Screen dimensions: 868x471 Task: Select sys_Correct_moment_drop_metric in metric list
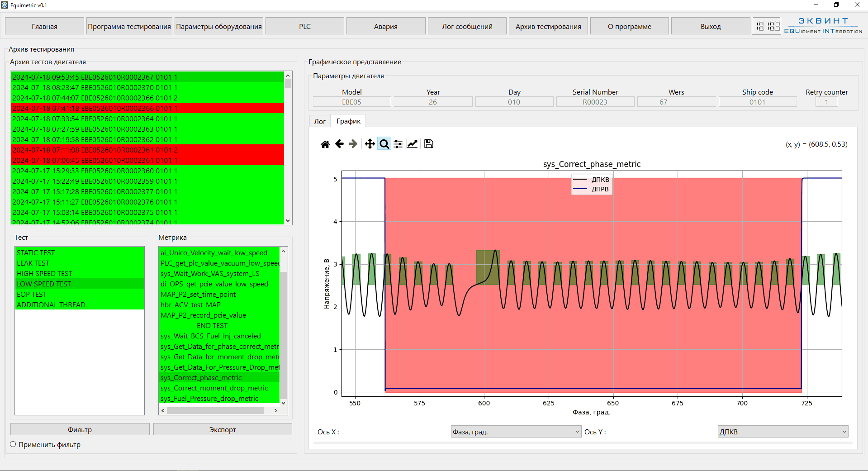(x=214, y=388)
